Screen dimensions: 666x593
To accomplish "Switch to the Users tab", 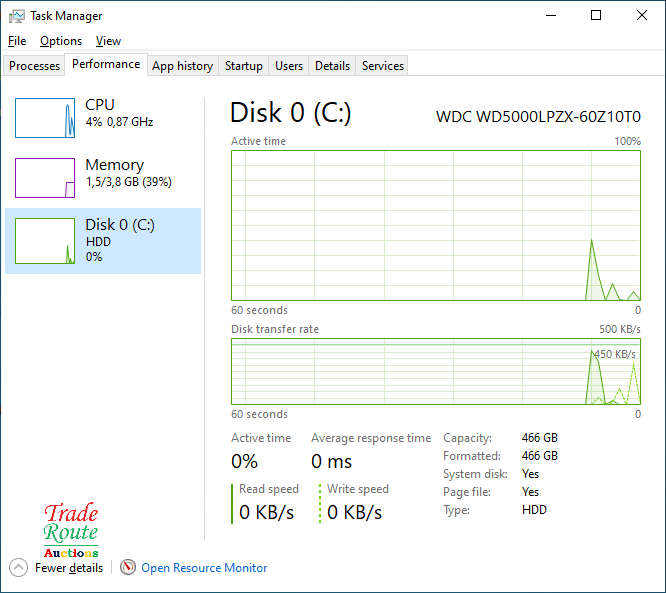I will 289,66.
